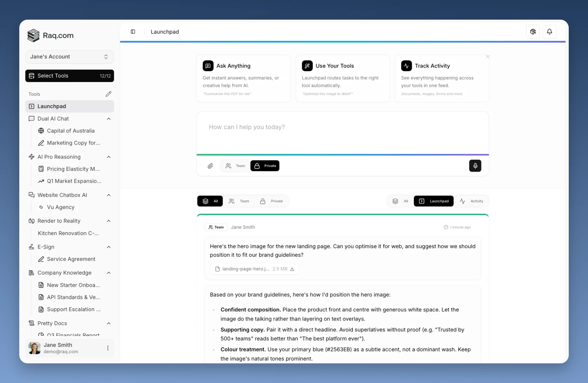Switch the feed filter to Activity
Image resolution: width=588 pixels, height=383 pixels.
[472, 201]
